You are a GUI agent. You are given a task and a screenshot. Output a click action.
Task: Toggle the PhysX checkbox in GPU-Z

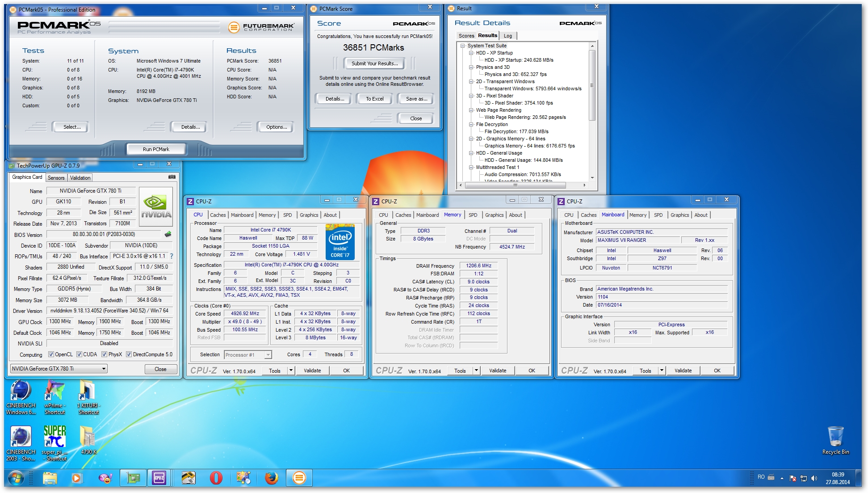(x=104, y=354)
